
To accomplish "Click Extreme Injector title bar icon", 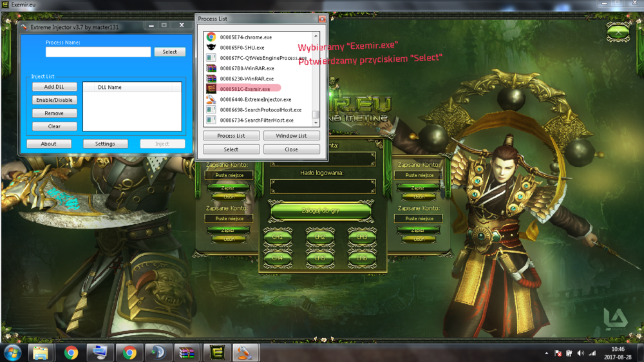I will coord(24,27).
